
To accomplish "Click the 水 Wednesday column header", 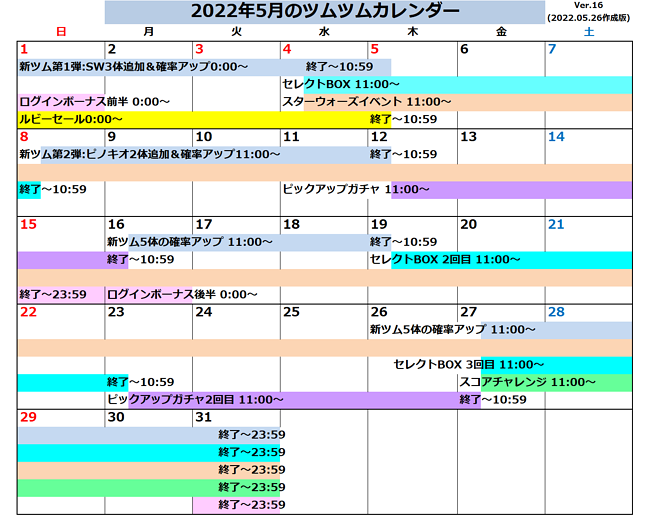I will [x=324, y=32].
